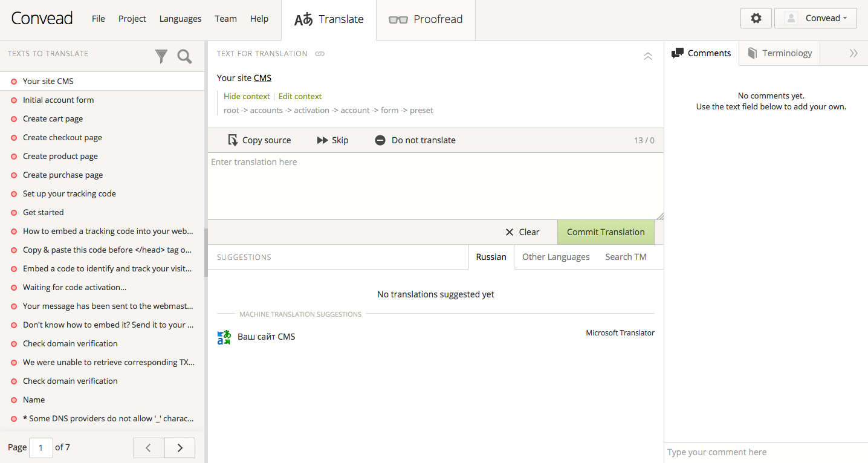This screenshot has height=463, width=868.
Task: Click the Commit Translation button
Action: (x=606, y=232)
